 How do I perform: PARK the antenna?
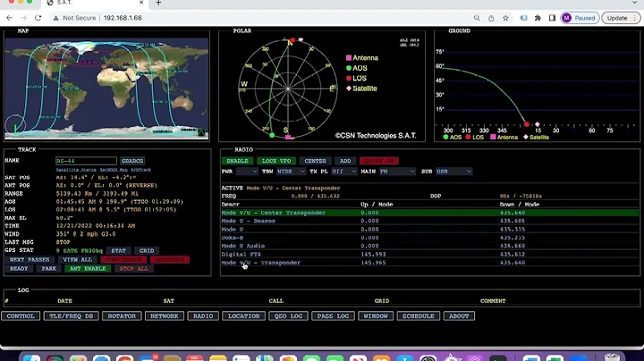coord(48,269)
